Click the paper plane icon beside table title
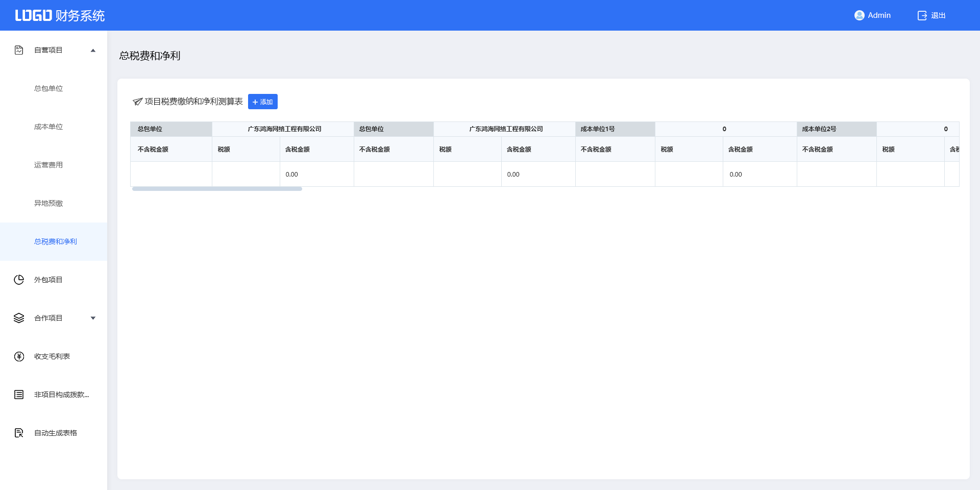Image resolution: width=980 pixels, height=490 pixels. point(137,102)
